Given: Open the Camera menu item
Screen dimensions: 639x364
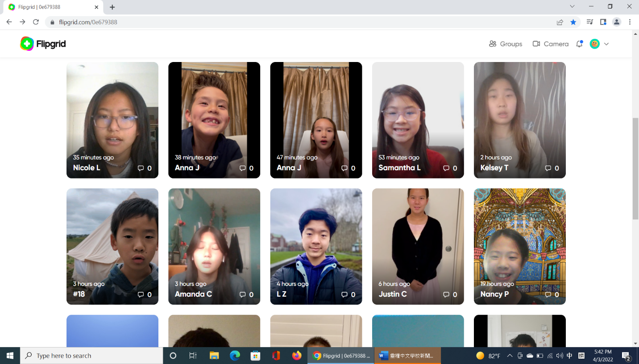Looking at the screenshot, I should pos(551,44).
